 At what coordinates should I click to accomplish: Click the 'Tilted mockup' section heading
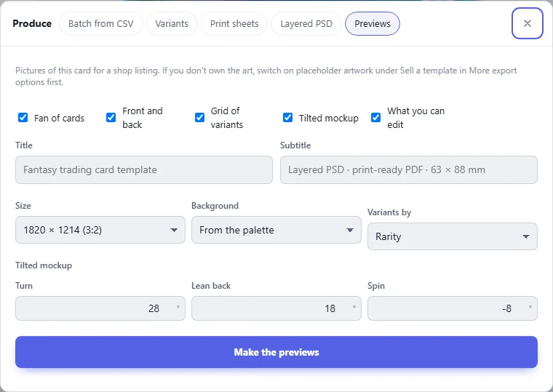[44, 265]
